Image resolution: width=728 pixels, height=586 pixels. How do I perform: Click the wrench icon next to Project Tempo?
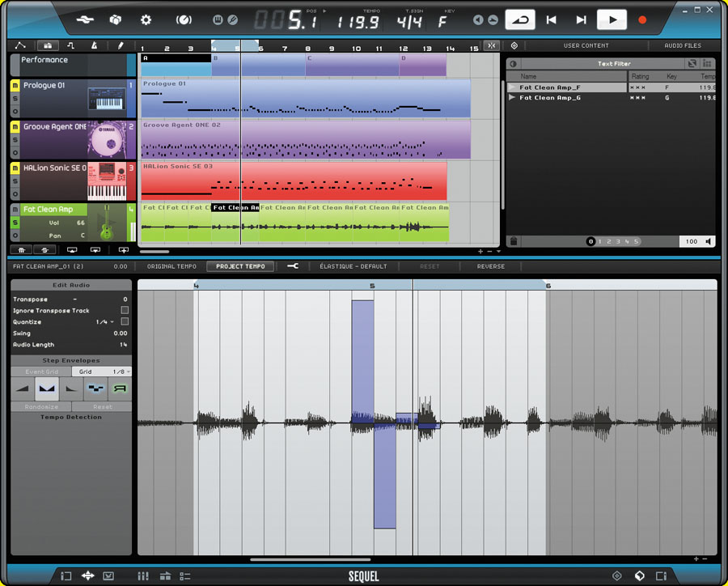click(x=293, y=266)
